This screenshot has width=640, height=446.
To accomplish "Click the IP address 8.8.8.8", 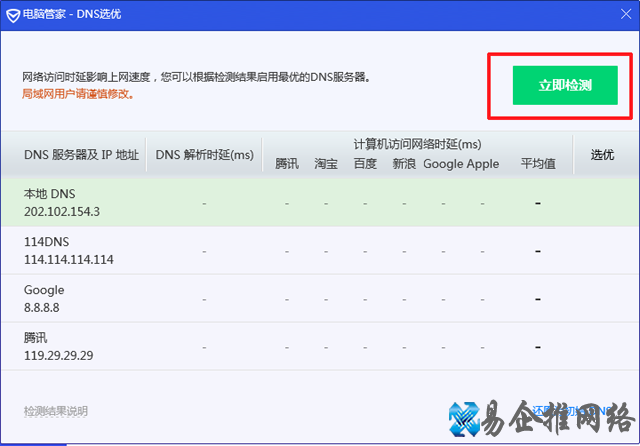I will [x=42, y=307].
